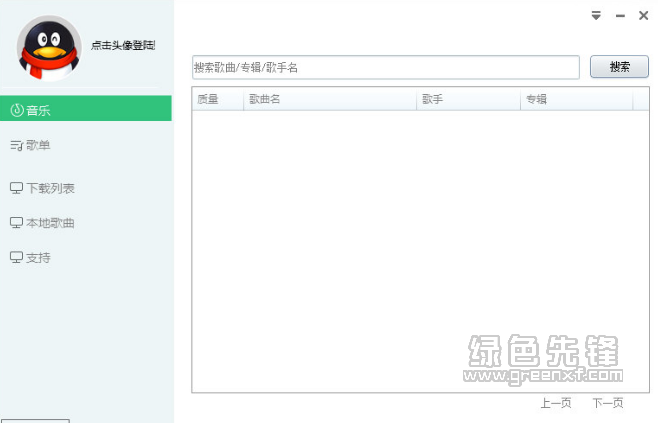This screenshot has height=423, width=658.
Task: Click the 搜索 search button
Action: 619,66
